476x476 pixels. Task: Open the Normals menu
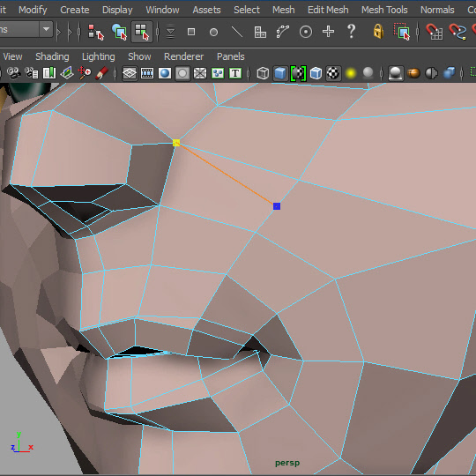tap(437, 10)
